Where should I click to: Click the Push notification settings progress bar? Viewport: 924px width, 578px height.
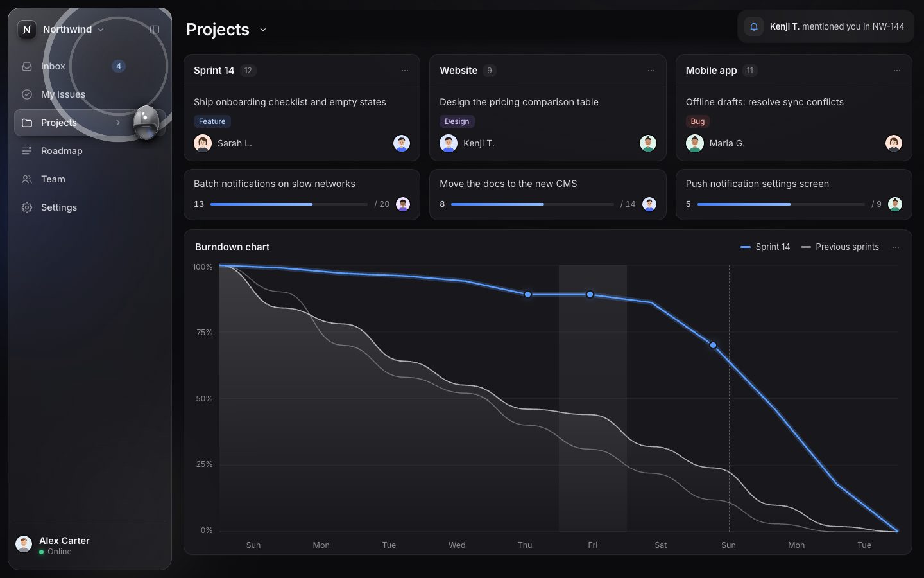click(x=781, y=204)
